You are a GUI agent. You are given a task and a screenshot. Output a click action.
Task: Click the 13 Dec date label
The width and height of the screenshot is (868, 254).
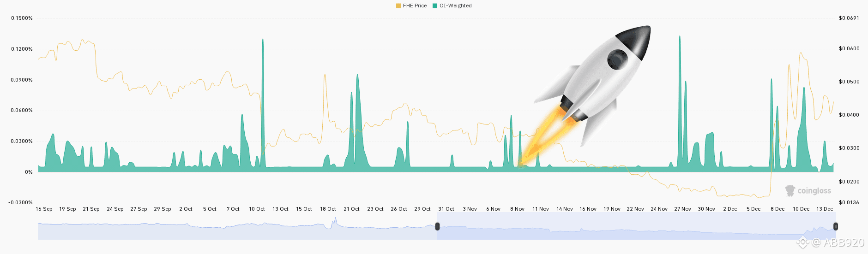click(x=825, y=209)
